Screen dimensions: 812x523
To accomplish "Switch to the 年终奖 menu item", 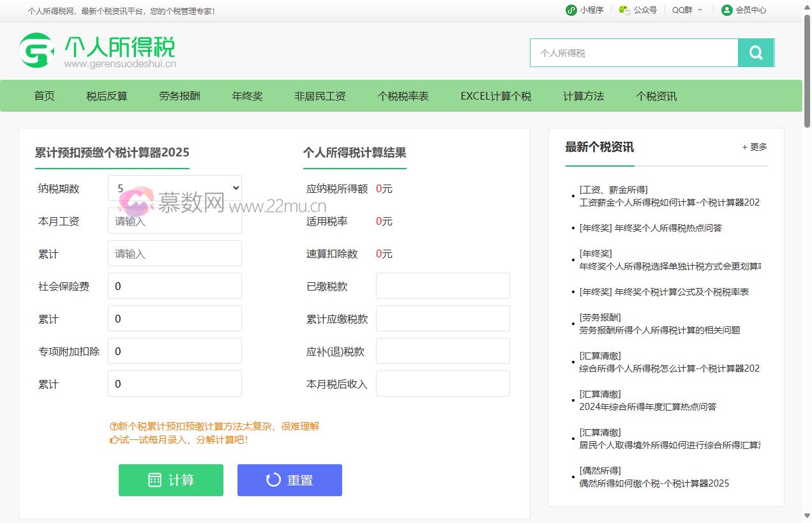I will coord(247,95).
